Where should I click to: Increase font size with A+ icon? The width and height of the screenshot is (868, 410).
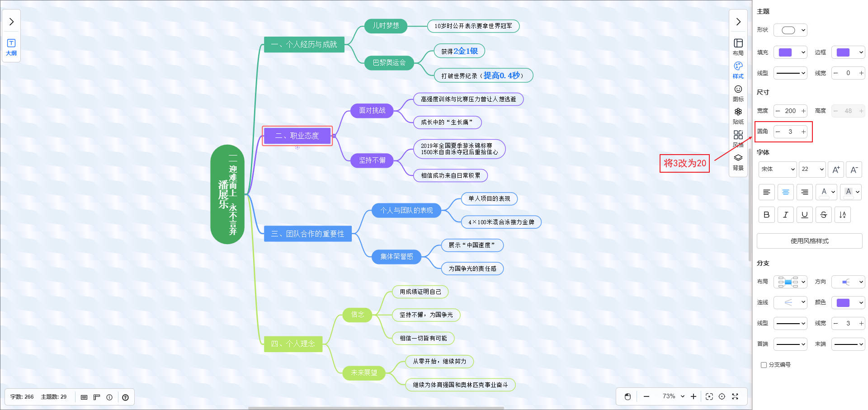[x=836, y=170]
